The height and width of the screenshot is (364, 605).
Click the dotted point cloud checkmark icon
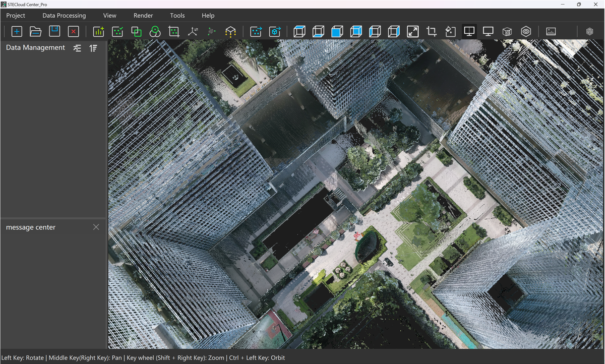(117, 32)
